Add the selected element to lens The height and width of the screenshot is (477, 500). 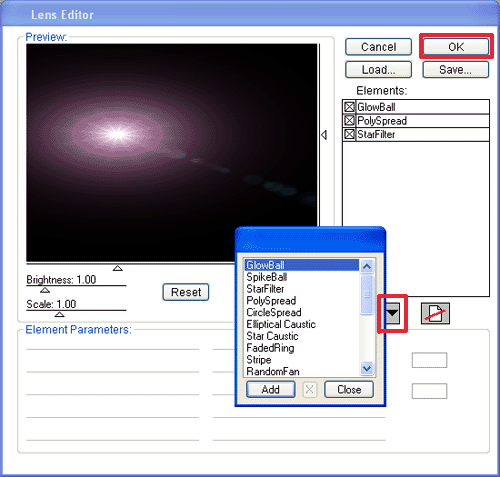point(271,389)
